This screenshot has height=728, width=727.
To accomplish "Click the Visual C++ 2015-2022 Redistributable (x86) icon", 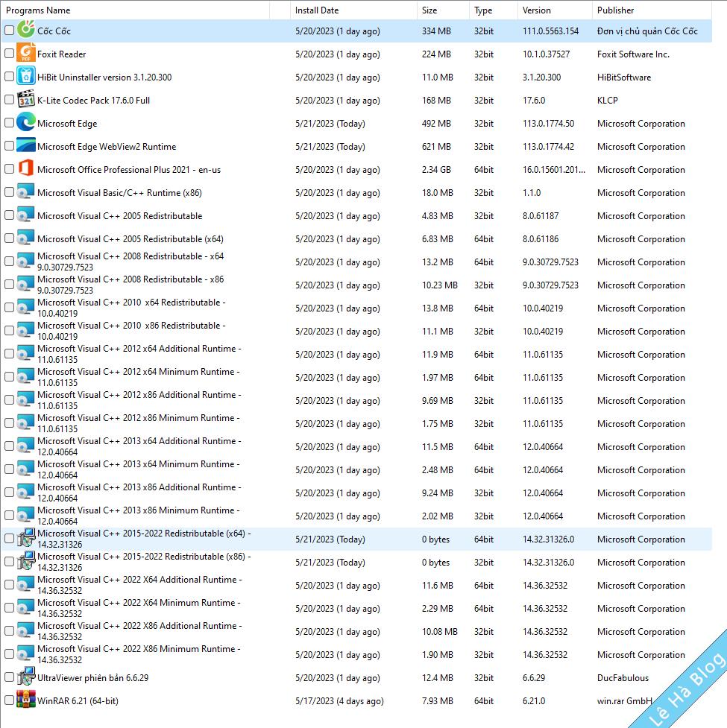I will [26, 561].
